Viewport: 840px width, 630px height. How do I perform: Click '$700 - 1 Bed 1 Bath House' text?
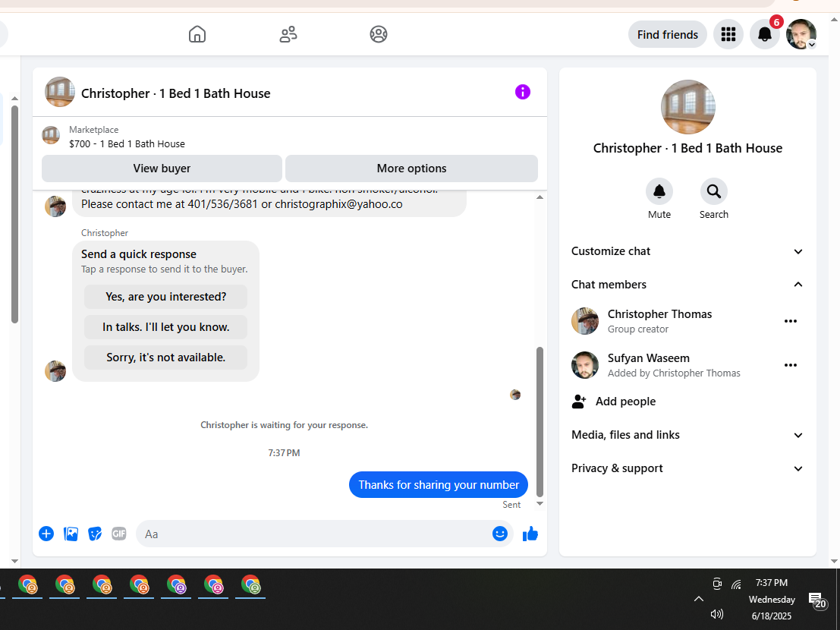click(127, 143)
